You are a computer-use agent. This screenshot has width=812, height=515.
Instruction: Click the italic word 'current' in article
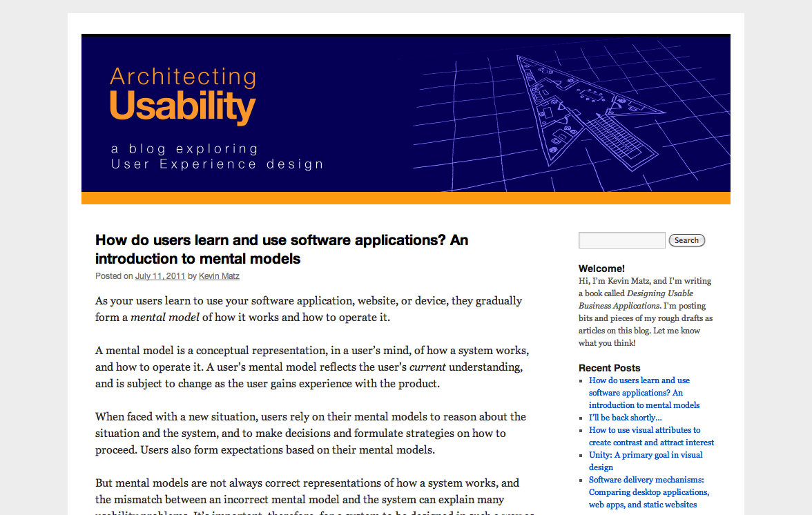[427, 366]
